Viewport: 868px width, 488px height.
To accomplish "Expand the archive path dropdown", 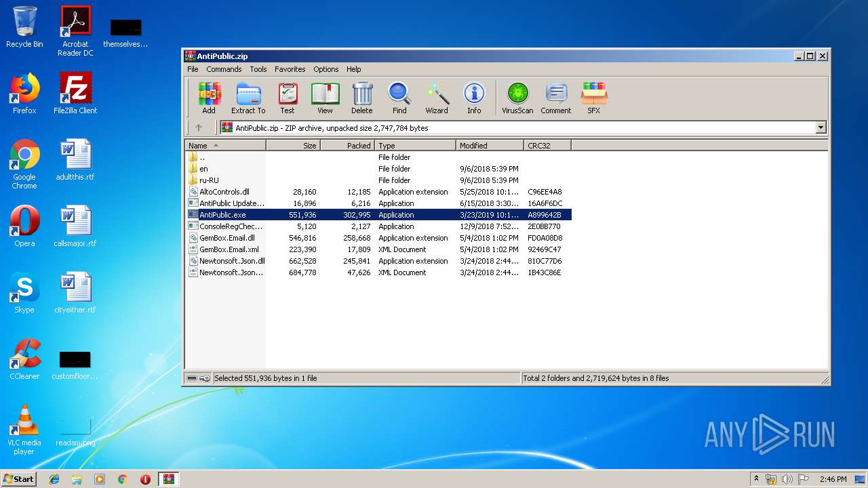I will tap(821, 127).
